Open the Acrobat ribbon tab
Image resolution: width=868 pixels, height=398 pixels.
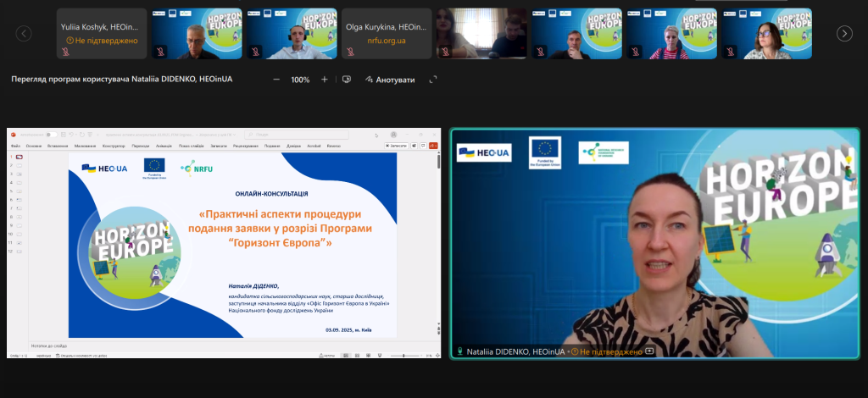click(314, 146)
